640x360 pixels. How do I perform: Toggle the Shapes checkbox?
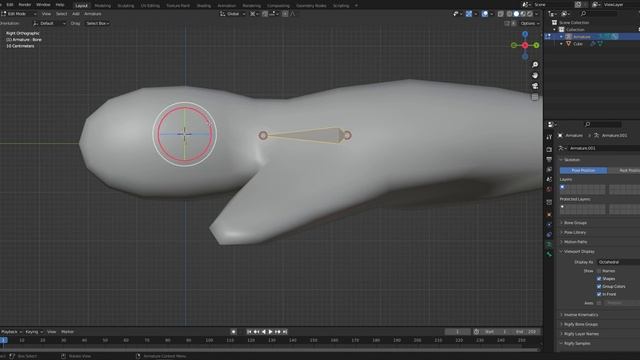pyautogui.click(x=599, y=279)
